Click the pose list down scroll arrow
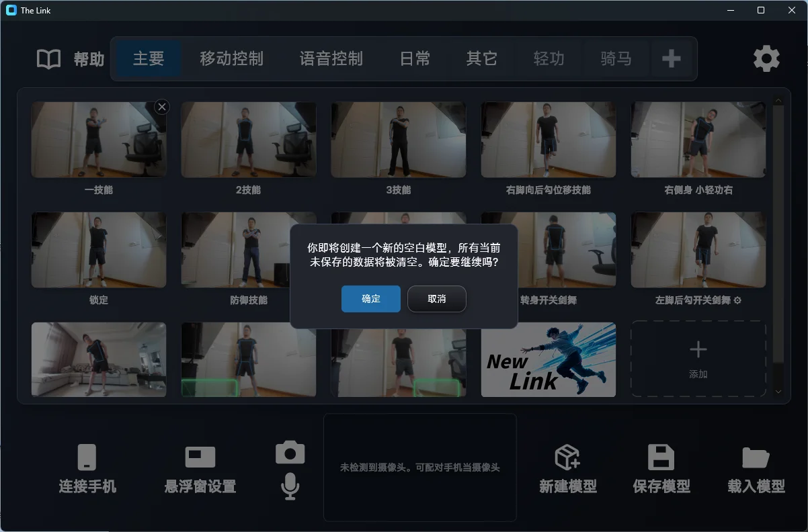This screenshot has height=532, width=808. [778, 392]
